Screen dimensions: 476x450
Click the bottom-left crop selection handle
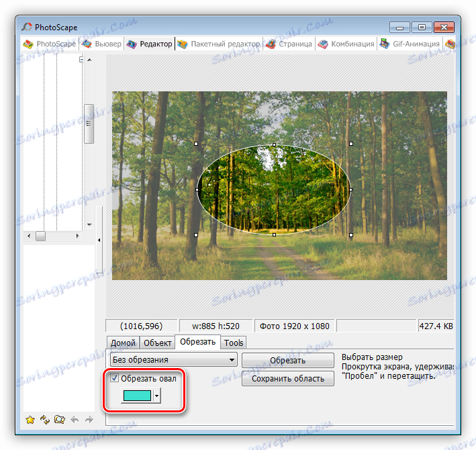click(196, 235)
